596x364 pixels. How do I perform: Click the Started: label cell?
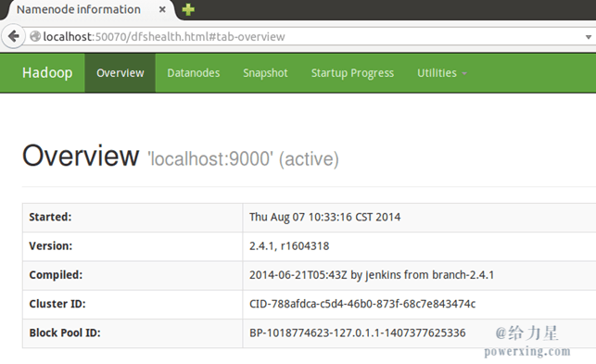pyautogui.click(x=133, y=218)
